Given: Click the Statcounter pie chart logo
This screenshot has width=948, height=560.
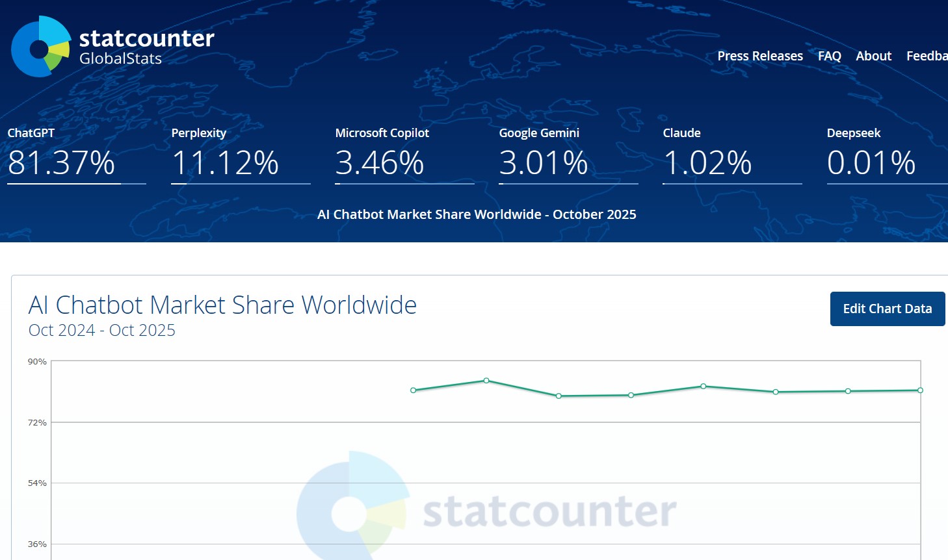Looking at the screenshot, I should click(x=40, y=47).
